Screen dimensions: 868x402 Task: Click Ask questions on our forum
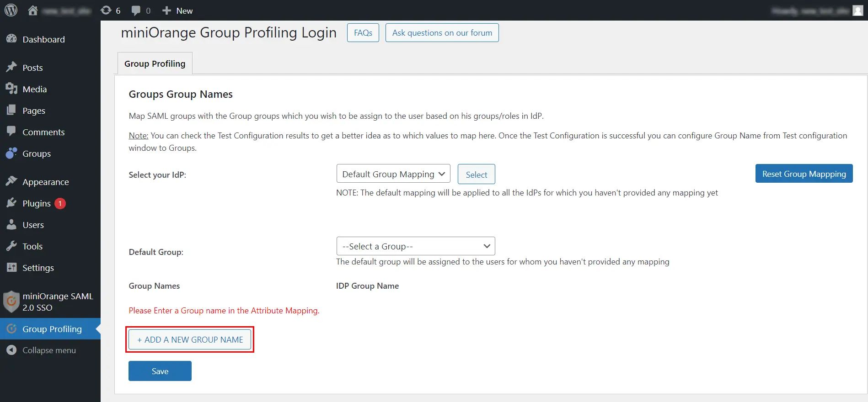pyautogui.click(x=442, y=33)
